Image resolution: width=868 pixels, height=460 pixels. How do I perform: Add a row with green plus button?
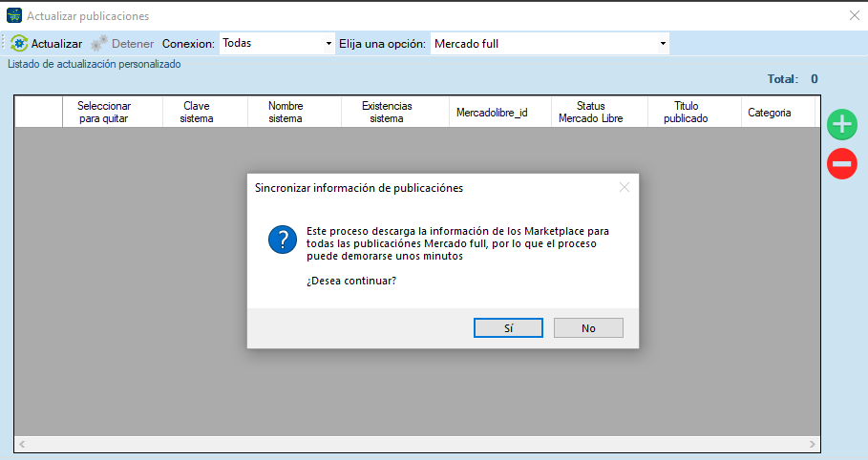842,124
